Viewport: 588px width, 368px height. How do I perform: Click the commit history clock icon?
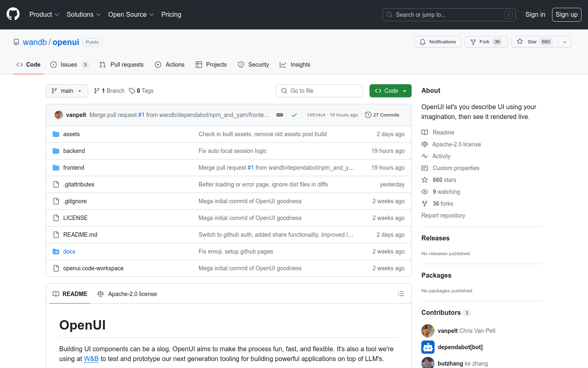click(x=368, y=115)
